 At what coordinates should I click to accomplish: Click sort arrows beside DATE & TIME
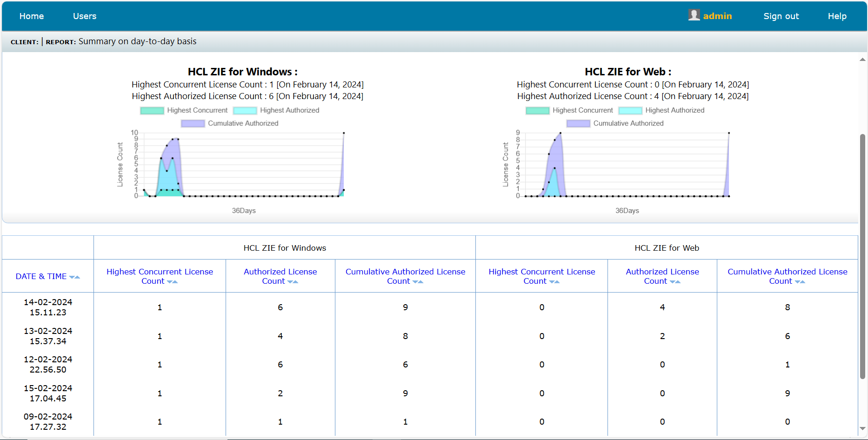coord(74,277)
